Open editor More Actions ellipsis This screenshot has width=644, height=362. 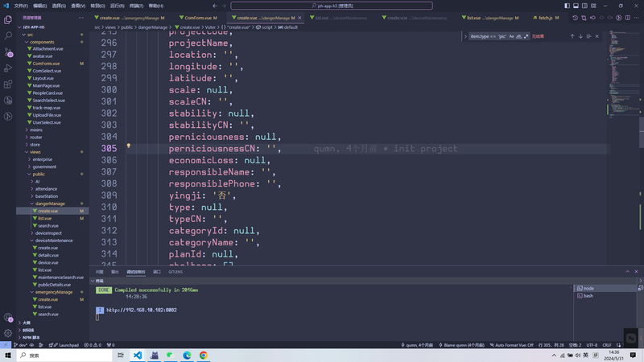pos(636,18)
